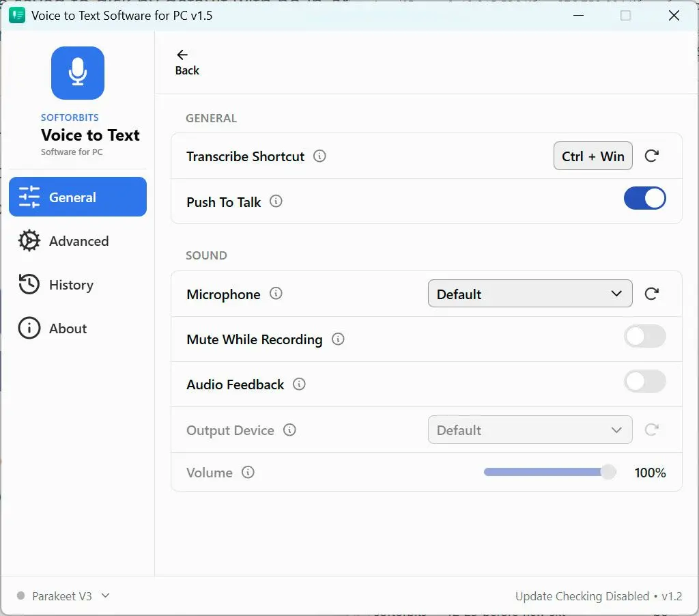Enable Mute While Recording switch
This screenshot has width=699, height=616.
(644, 336)
